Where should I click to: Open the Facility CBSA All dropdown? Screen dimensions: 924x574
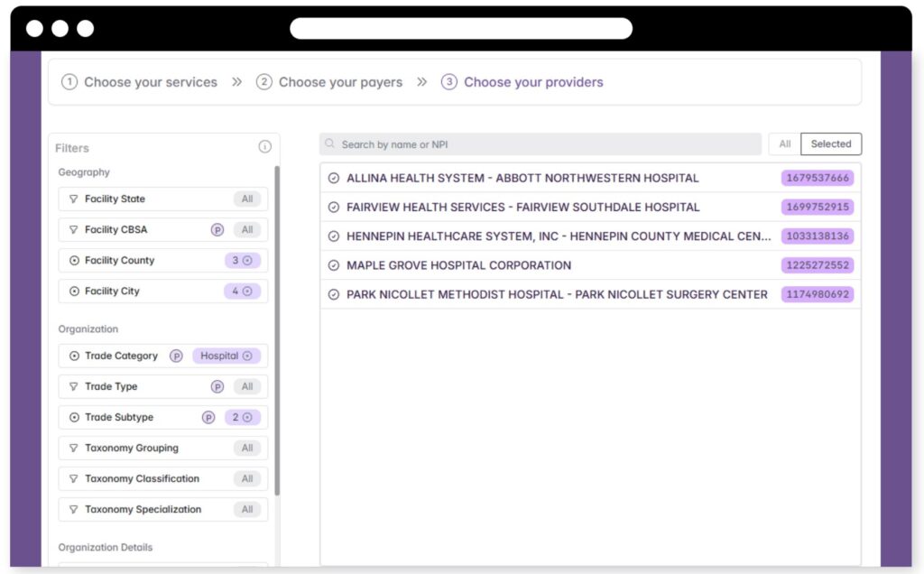(x=247, y=230)
